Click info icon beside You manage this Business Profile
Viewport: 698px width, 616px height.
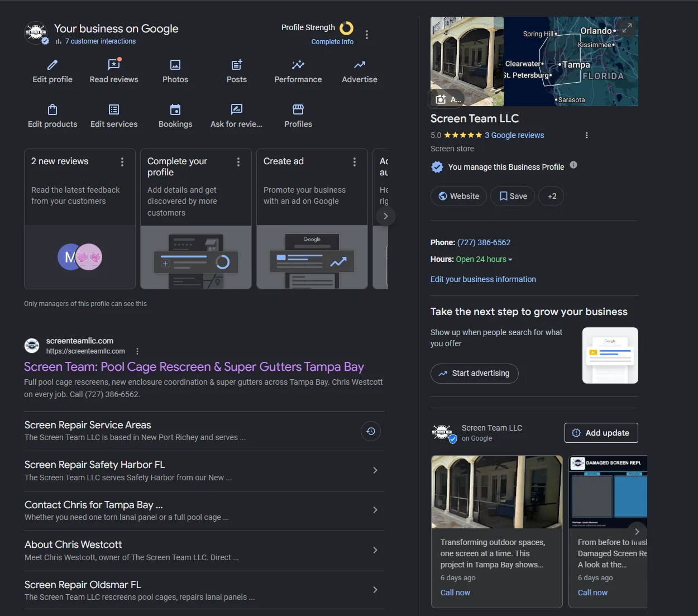pyautogui.click(x=573, y=165)
